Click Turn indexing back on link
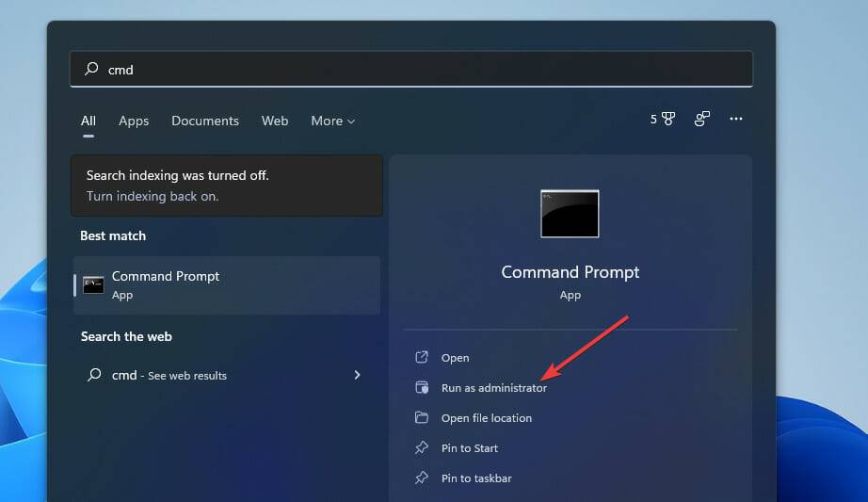The image size is (868, 502). pyautogui.click(x=153, y=197)
